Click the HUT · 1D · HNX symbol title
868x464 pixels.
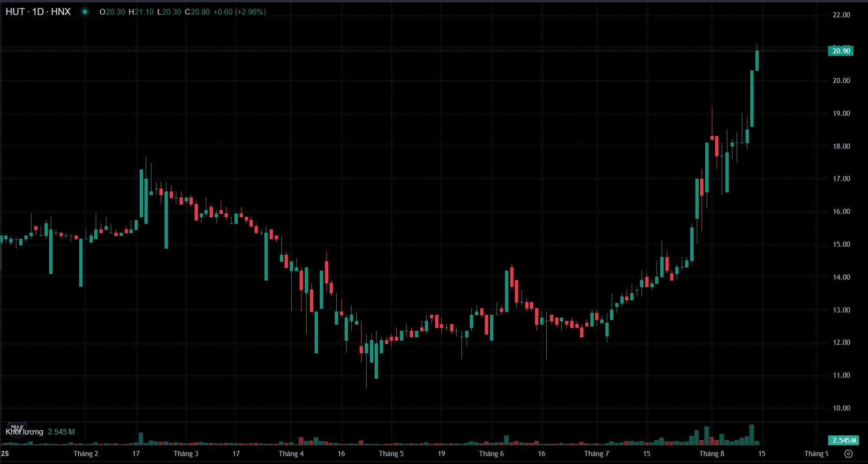pyautogui.click(x=38, y=12)
